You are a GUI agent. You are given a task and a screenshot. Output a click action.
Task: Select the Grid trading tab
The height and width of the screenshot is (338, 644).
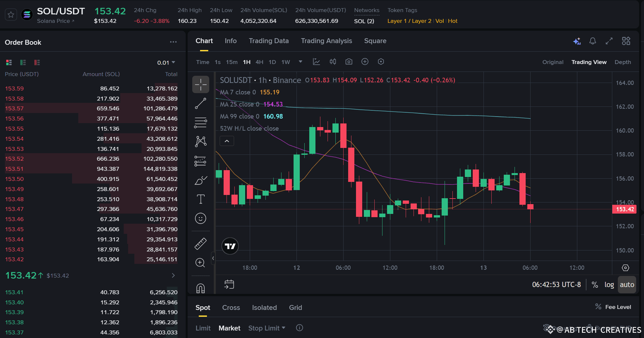[296, 308]
